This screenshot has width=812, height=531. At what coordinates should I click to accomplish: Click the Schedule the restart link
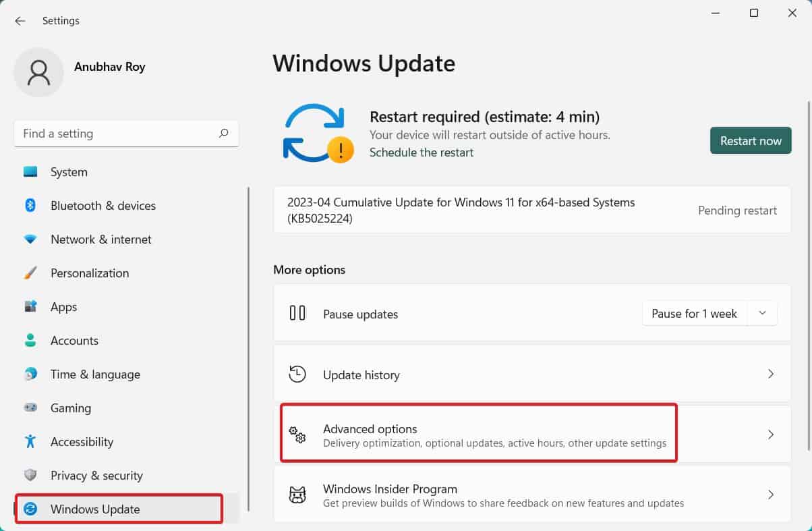(422, 152)
